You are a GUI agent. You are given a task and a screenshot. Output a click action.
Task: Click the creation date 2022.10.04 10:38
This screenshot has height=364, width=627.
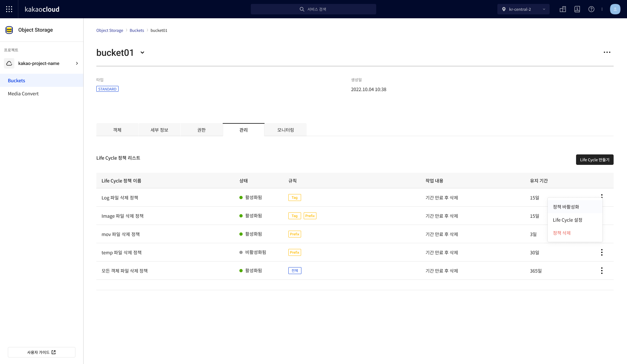pos(369,89)
